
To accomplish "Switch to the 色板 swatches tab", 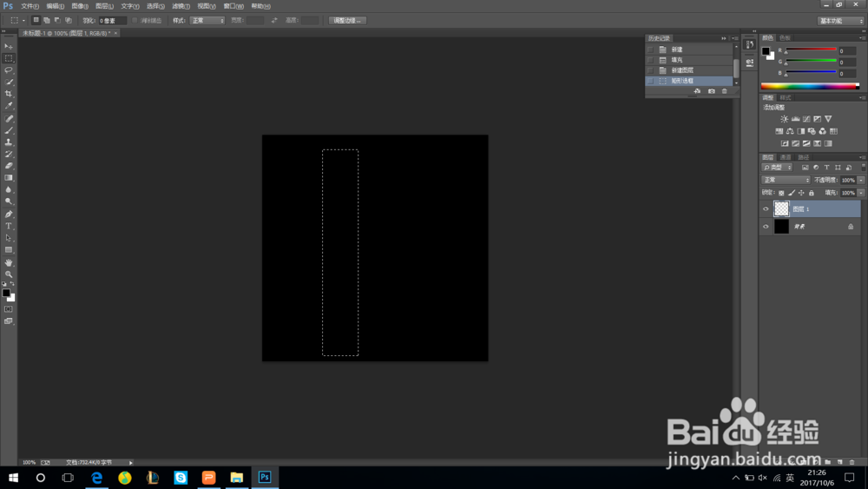I will pos(786,37).
